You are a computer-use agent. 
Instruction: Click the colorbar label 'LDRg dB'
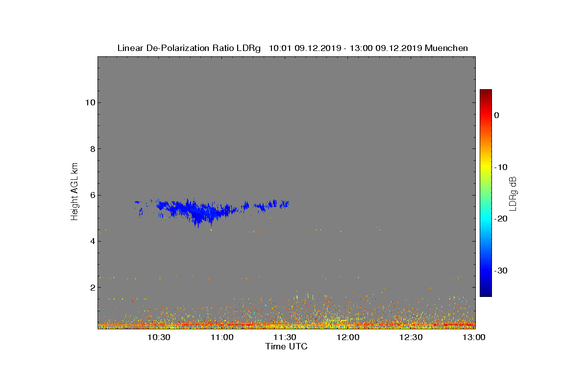pos(513,193)
